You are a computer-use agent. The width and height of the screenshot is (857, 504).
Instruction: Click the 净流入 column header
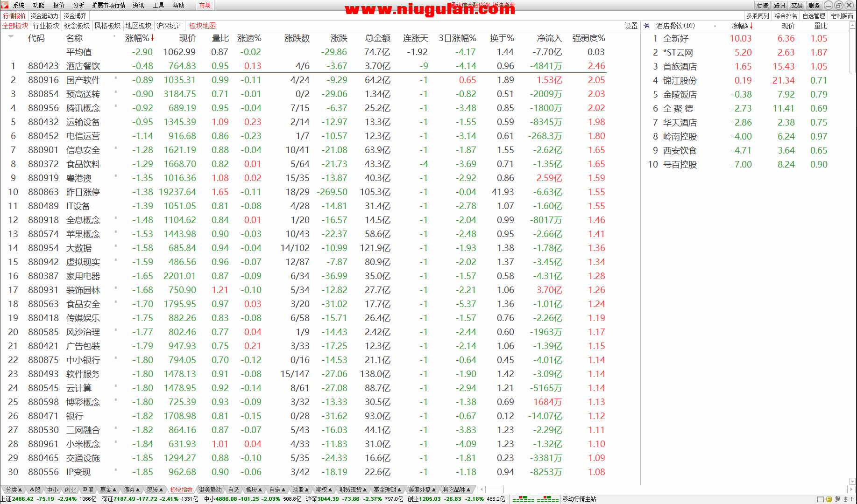click(x=549, y=38)
